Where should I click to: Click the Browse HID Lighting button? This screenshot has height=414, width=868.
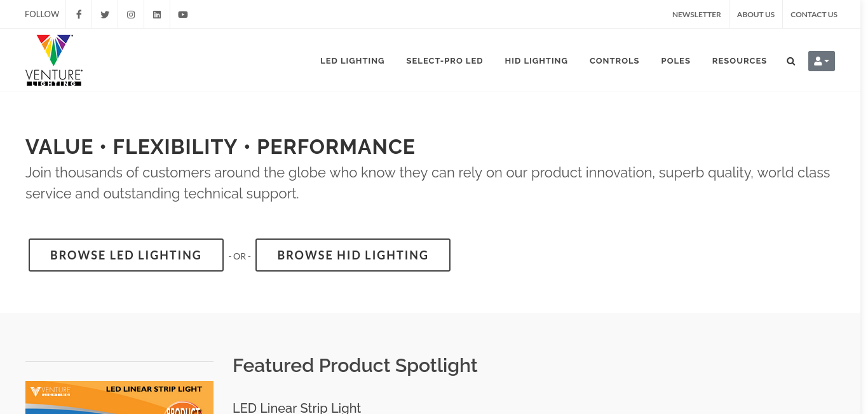353,255
